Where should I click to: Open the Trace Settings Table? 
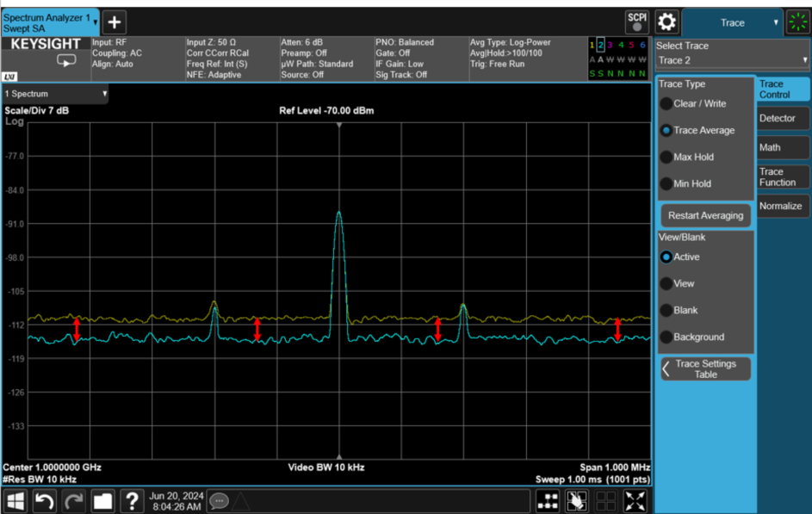[x=705, y=369]
